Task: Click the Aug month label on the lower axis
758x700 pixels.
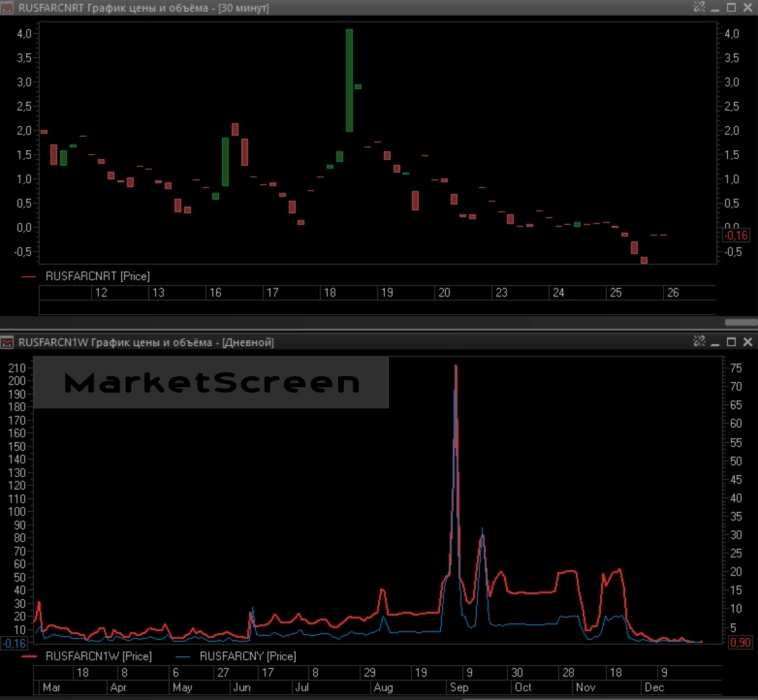Action: click(383, 687)
